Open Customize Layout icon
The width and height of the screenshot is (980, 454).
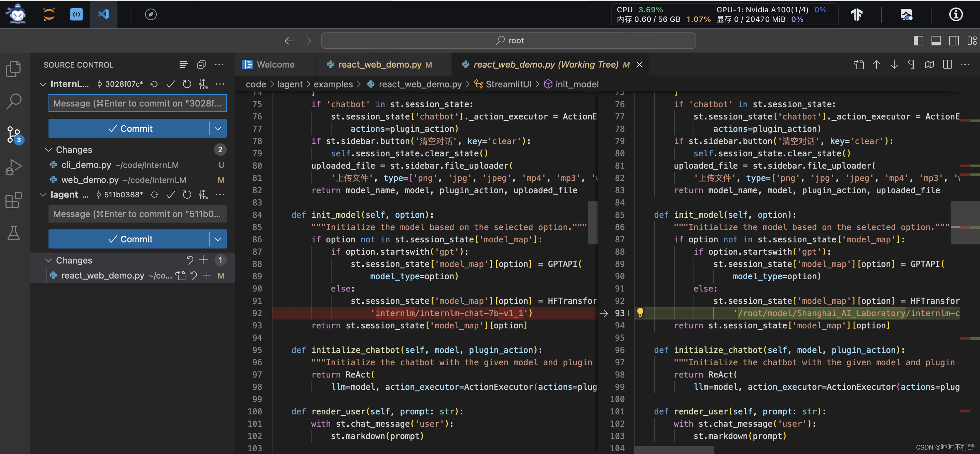point(971,41)
